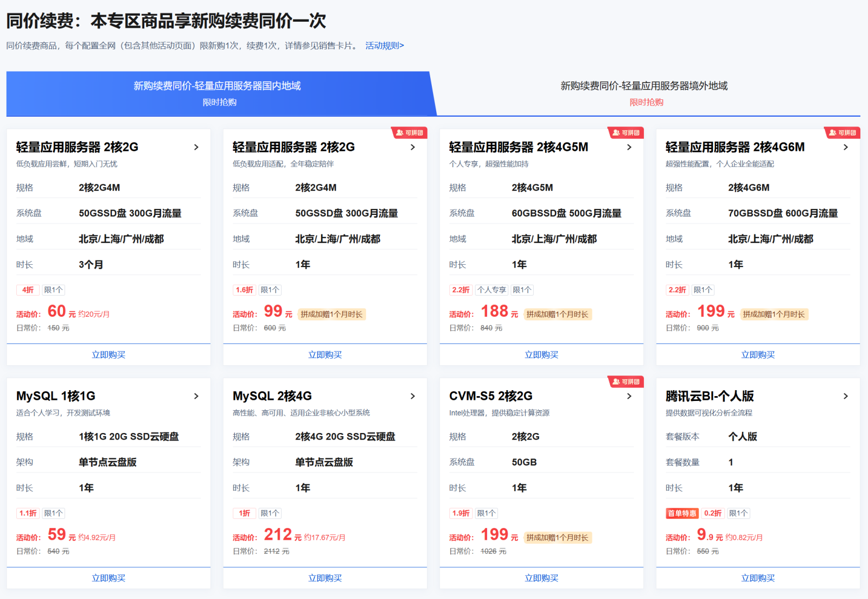Select 轻量应用服务器国内地域 tab
The height and width of the screenshot is (599, 868).
pos(218,93)
